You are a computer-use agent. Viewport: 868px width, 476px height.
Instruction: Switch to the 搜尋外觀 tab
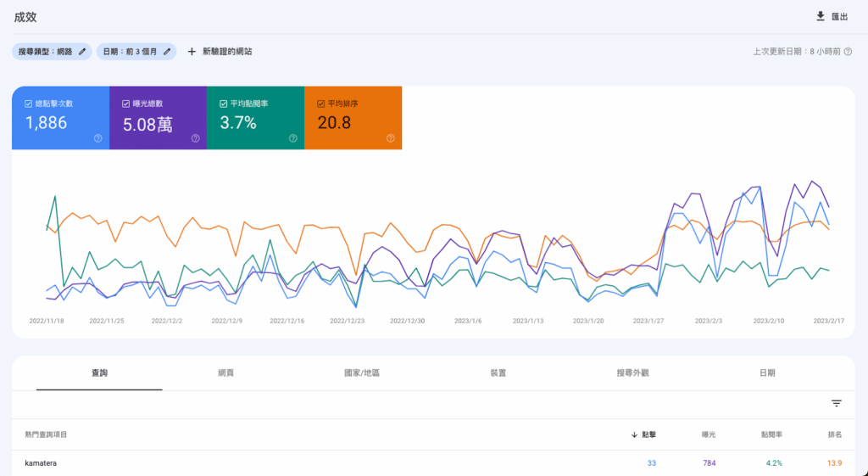pos(632,373)
